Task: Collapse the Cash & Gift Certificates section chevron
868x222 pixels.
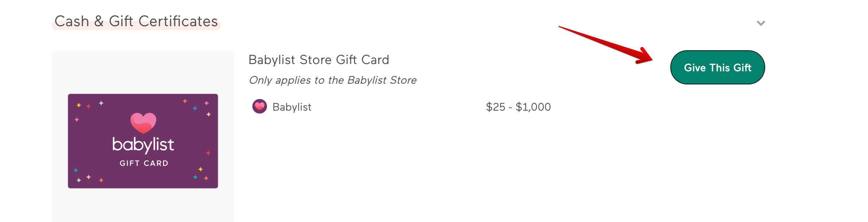Action: tap(761, 23)
